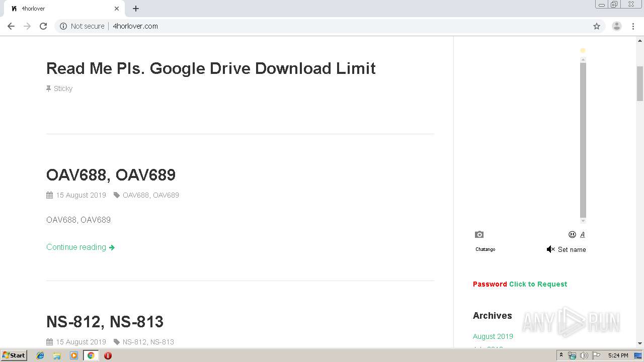Click page scrollbar down arrow
Viewport: 644px width, 362px height.
(x=640, y=343)
